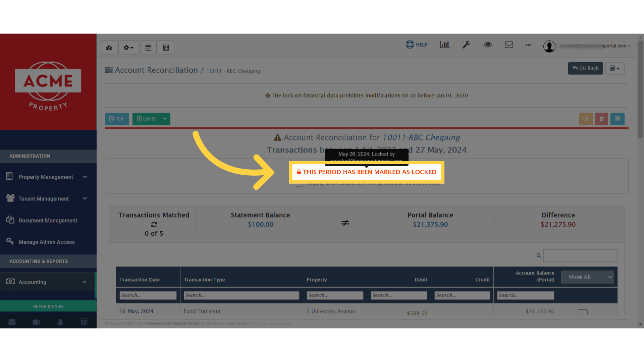Click the Portal Balance $21,375.90 value
The width and height of the screenshot is (644, 362).
tap(430, 225)
